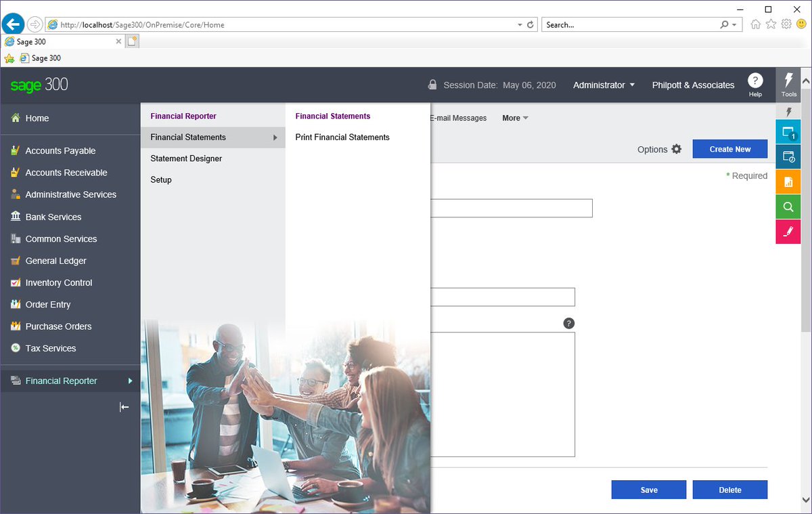This screenshot has height=514, width=812.
Task: Open the green Inquiry search tool
Action: (788, 207)
